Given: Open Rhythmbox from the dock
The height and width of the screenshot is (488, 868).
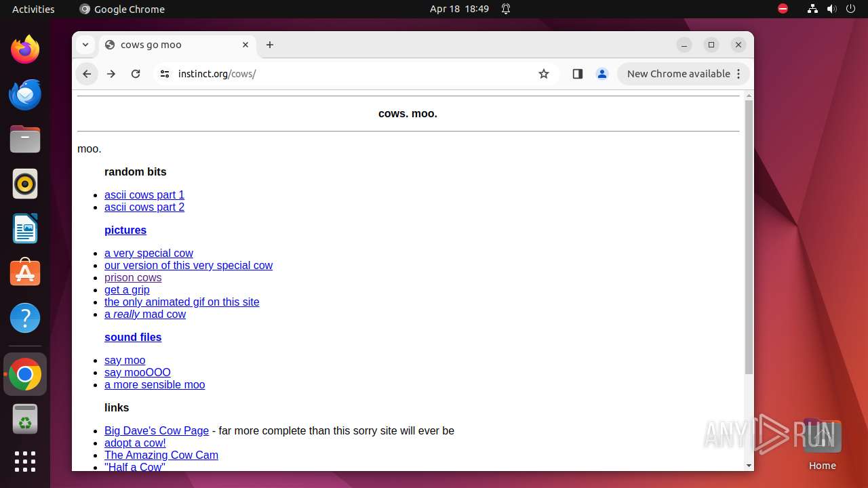Looking at the screenshot, I should [25, 184].
